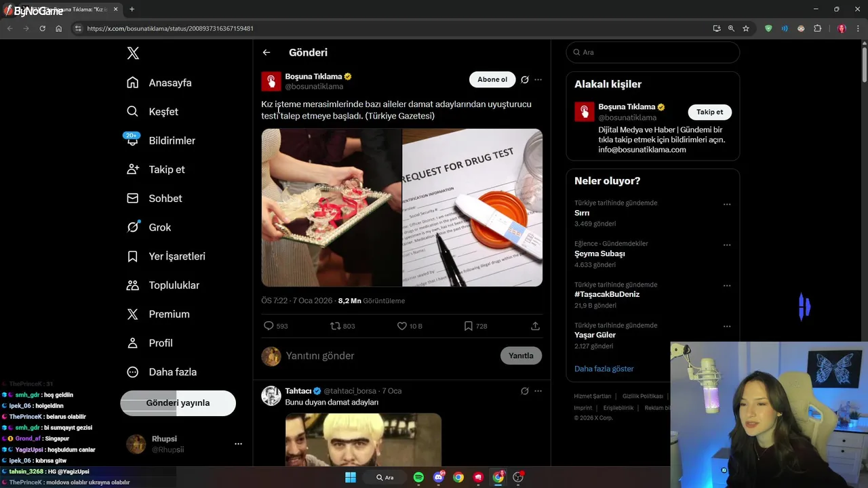Open the green shield adblock extension

(x=768, y=28)
